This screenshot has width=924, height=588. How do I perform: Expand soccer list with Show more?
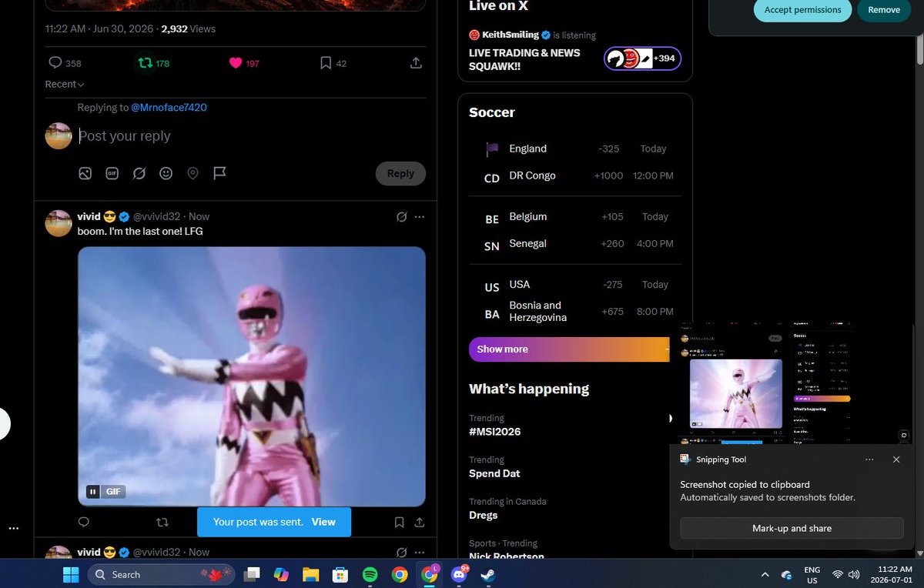click(571, 349)
